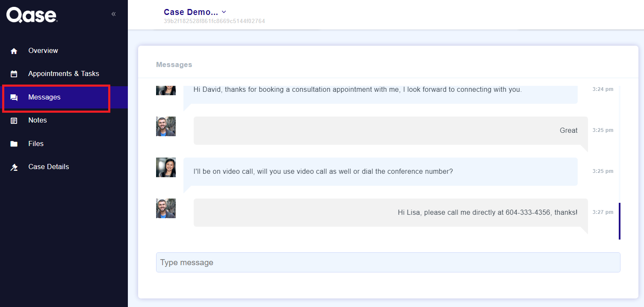Click the "Great" message bubble
This screenshot has width=644, height=307.
coord(391,131)
